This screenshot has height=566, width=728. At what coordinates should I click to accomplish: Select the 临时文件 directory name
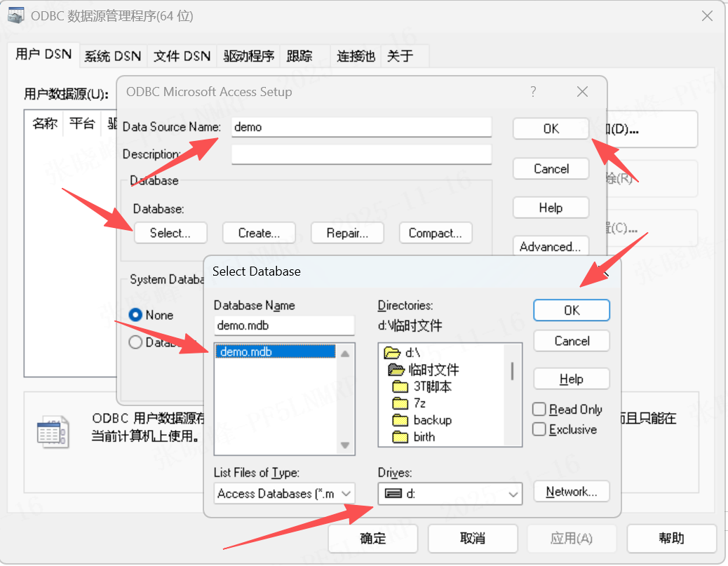433,370
